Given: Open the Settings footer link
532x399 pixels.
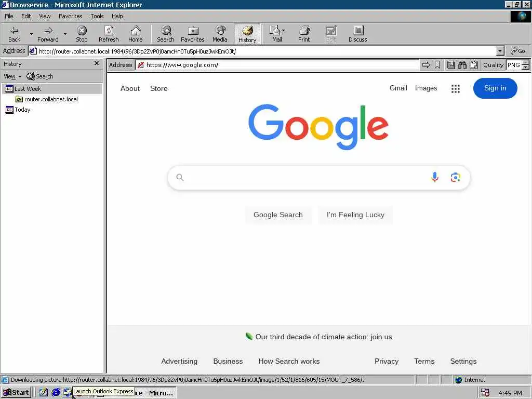Looking at the screenshot, I should (x=463, y=362).
